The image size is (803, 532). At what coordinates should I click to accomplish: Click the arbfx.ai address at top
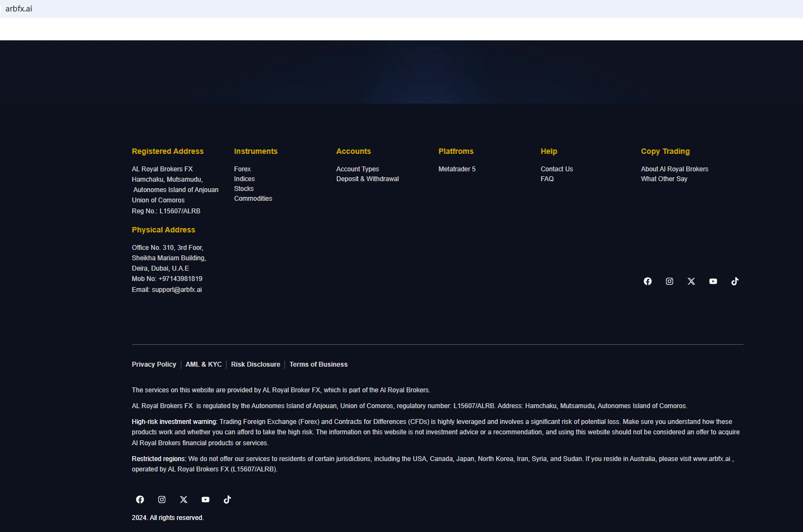tap(19, 9)
